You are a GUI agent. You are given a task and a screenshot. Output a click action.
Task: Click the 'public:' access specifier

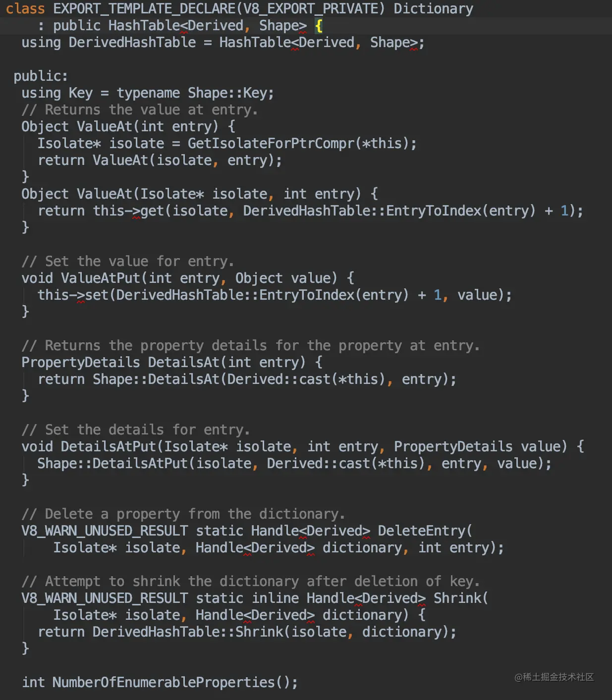(41, 76)
